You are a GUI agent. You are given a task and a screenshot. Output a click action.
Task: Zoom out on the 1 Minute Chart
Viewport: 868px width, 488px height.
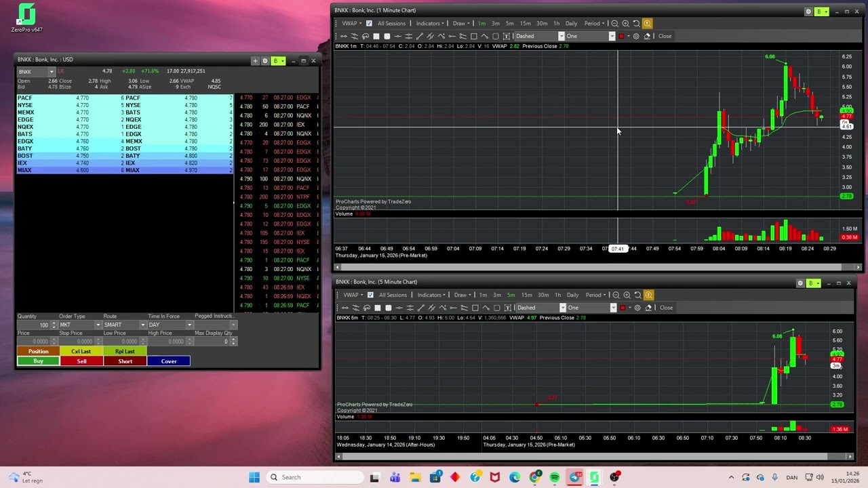614,24
